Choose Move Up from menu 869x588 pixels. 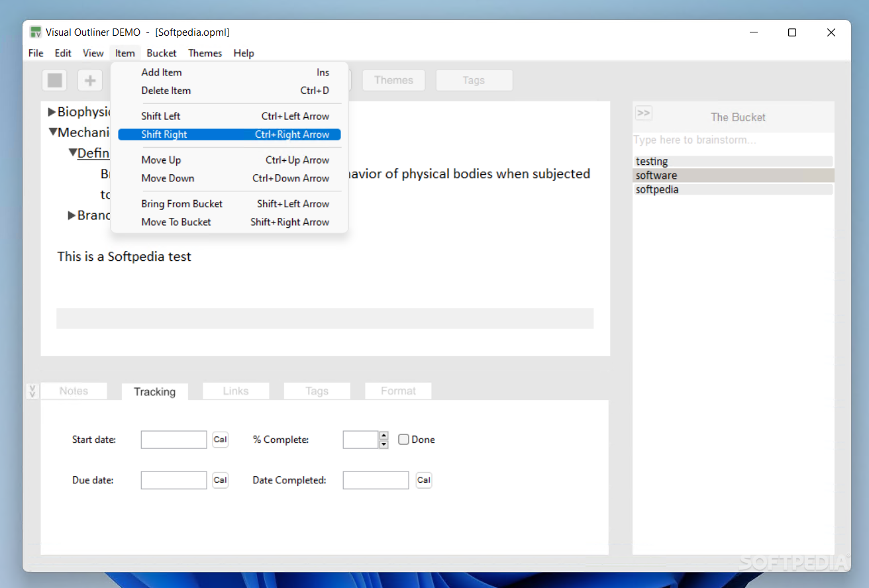coord(229,160)
